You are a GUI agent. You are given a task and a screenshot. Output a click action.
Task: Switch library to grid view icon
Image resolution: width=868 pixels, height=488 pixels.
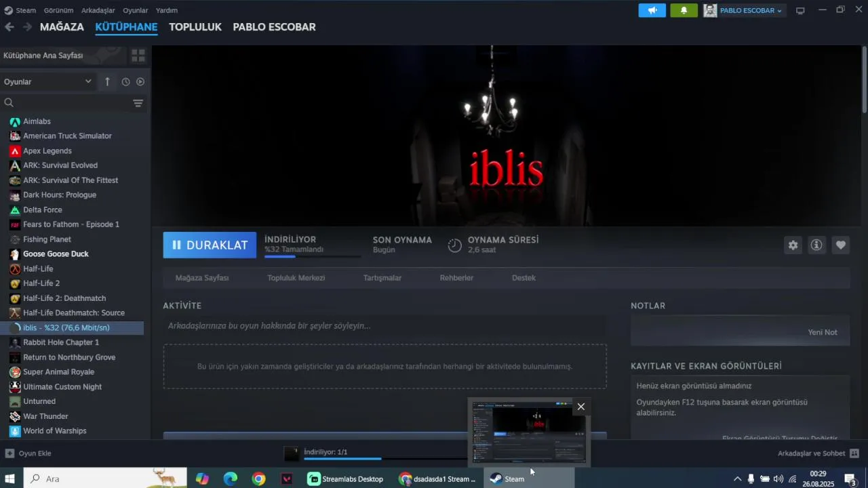138,56
